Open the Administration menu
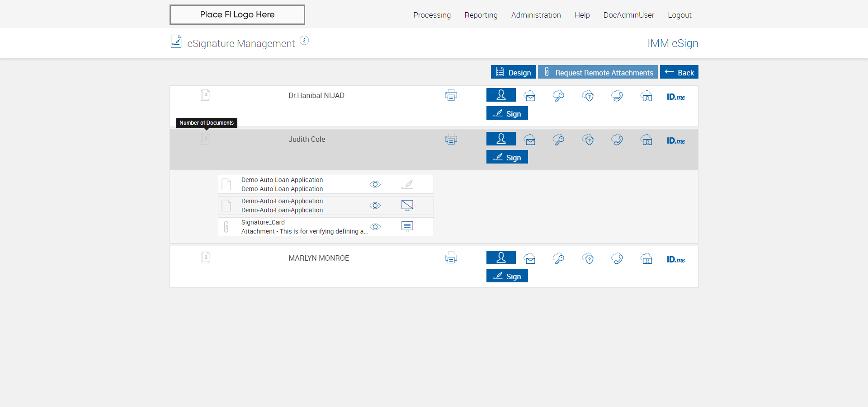The width and height of the screenshot is (868, 407). point(536,15)
